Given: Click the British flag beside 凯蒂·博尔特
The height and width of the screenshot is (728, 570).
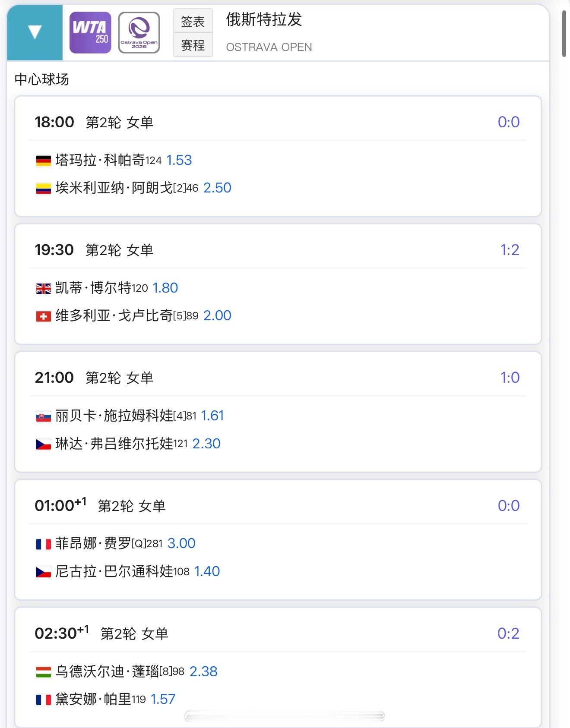Looking at the screenshot, I should (x=43, y=288).
